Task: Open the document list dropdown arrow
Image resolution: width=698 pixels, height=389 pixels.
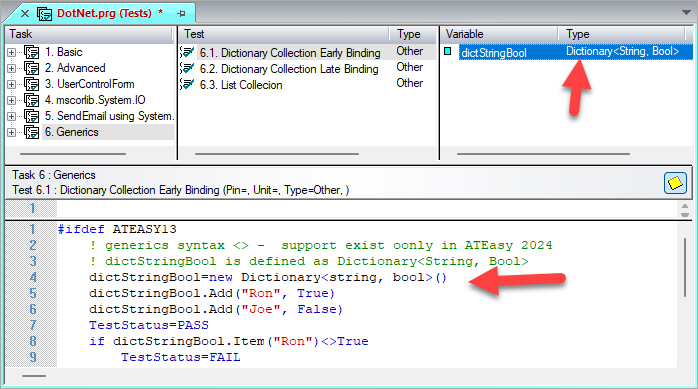Action: coord(686,12)
